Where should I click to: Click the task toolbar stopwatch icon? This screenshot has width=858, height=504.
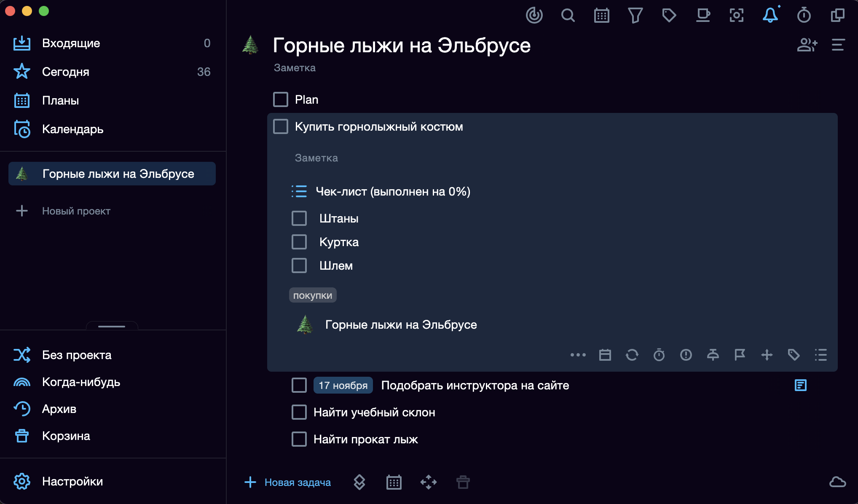coord(659,355)
